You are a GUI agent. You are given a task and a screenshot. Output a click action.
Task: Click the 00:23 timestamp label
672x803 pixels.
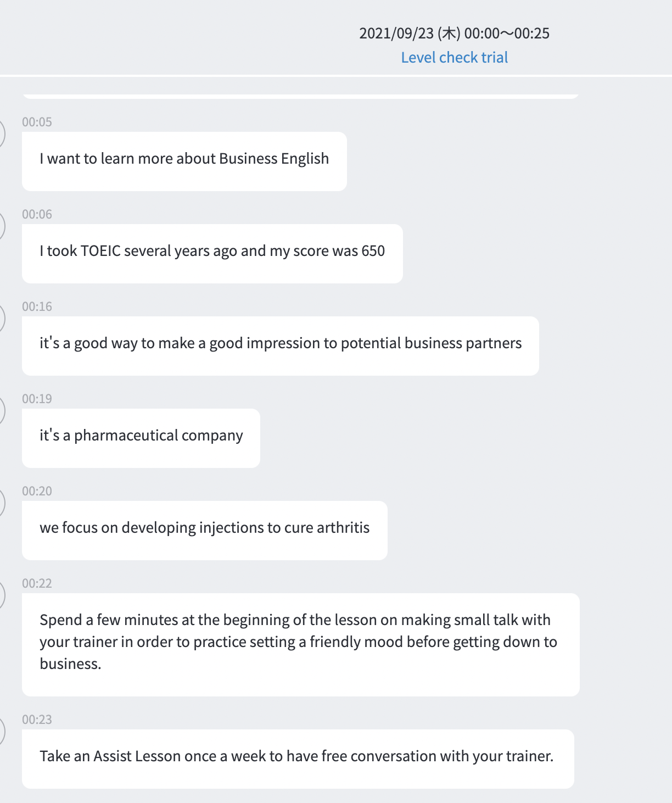point(37,720)
